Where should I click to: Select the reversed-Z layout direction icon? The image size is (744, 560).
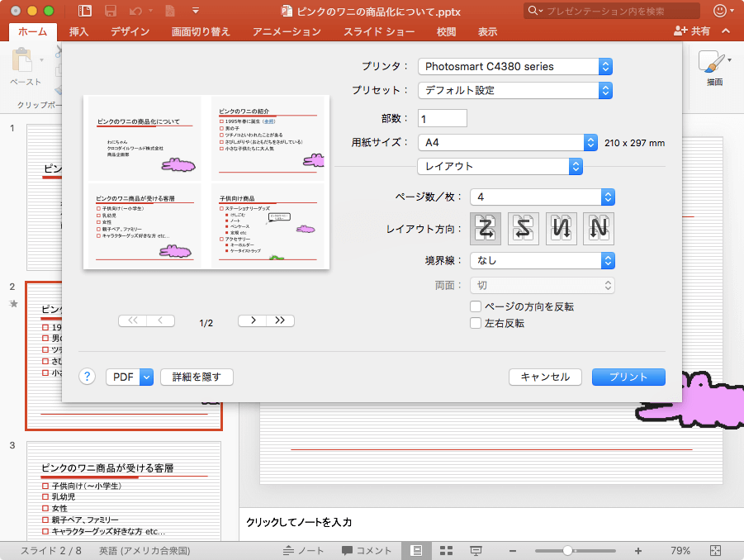pos(524,229)
